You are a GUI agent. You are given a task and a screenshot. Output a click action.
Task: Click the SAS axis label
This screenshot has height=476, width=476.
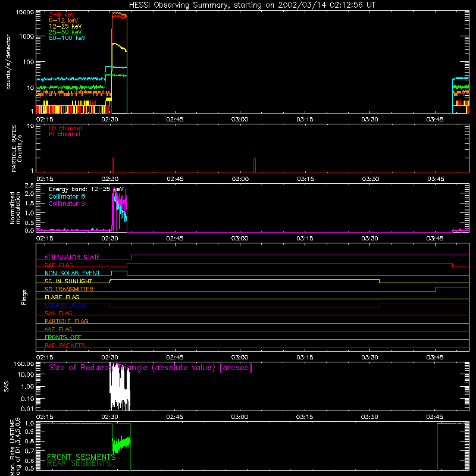click(7, 387)
